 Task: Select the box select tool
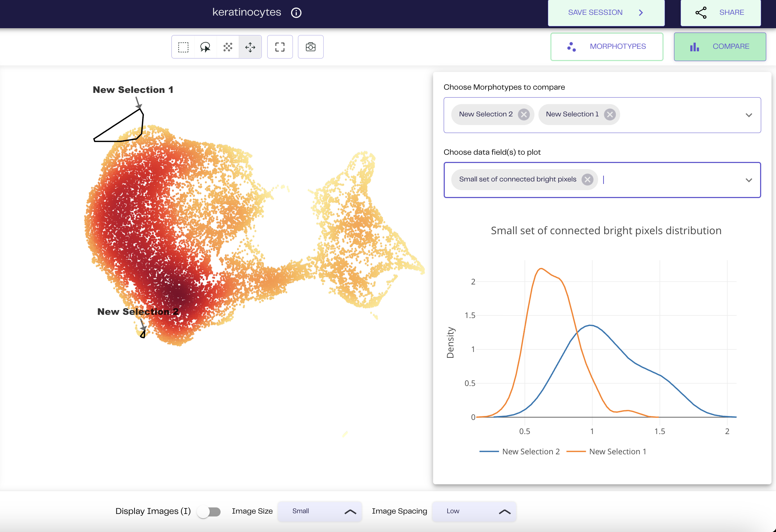183,47
